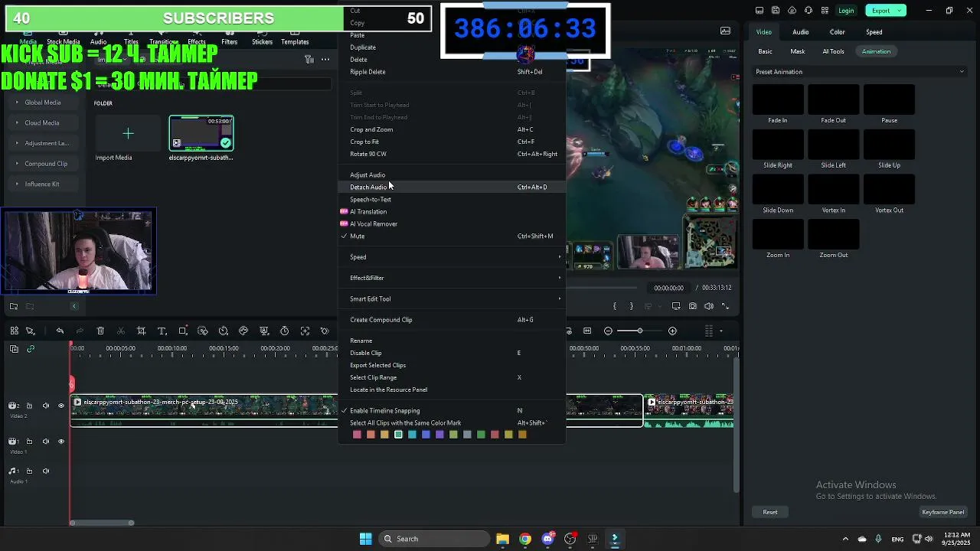Open the timeline layout grid icon
The image size is (980, 551).
[x=14, y=331]
